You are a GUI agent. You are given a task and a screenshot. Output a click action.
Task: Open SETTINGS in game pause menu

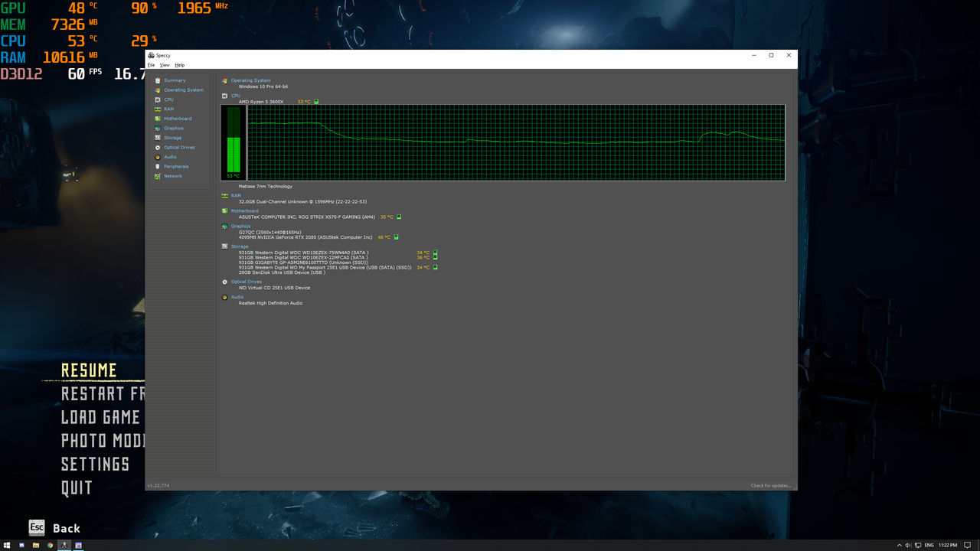95,465
